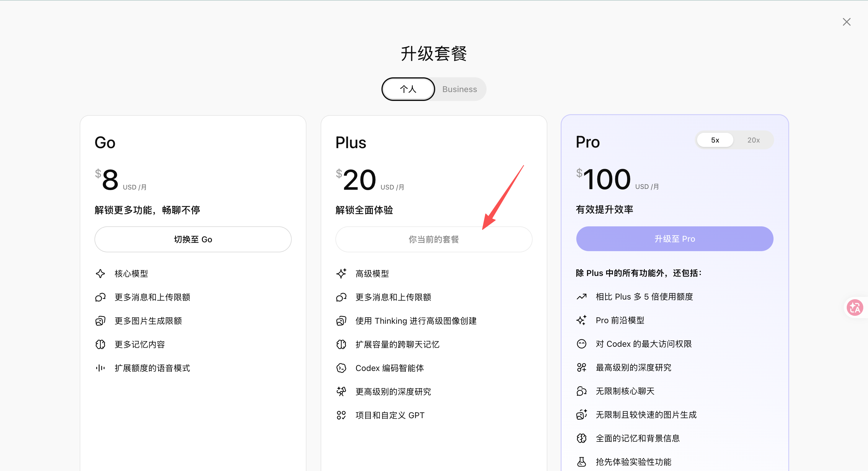868x471 pixels.
Task: Click the image icon beside 更多图片生成限额
Action: point(100,321)
